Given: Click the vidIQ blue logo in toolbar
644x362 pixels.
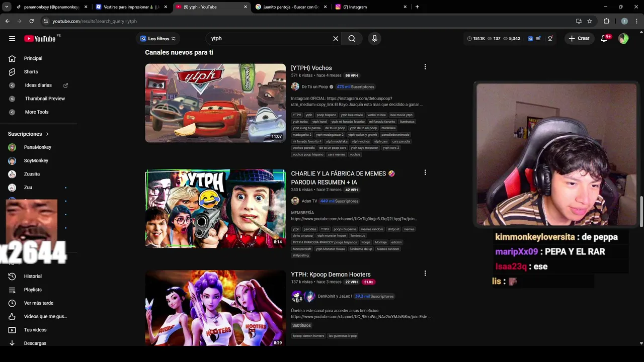Looking at the screenshot, I should (530, 39).
